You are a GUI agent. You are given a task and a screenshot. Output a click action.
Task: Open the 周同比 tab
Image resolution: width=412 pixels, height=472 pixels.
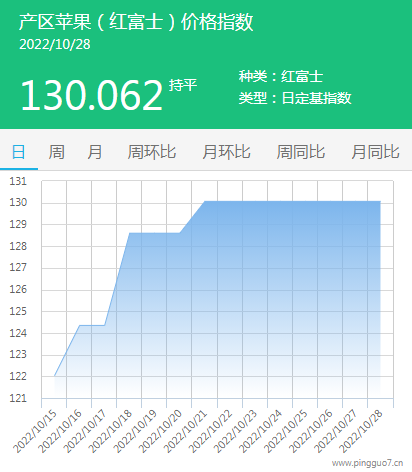click(x=301, y=152)
